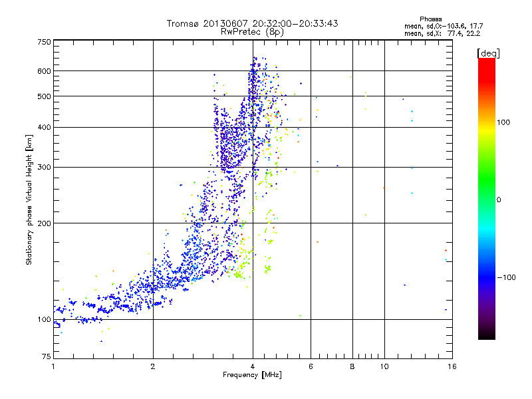Click the 75 tick label at the axis bottom
The width and height of the screenshot is (532, 399).
(x=47, y=356)
